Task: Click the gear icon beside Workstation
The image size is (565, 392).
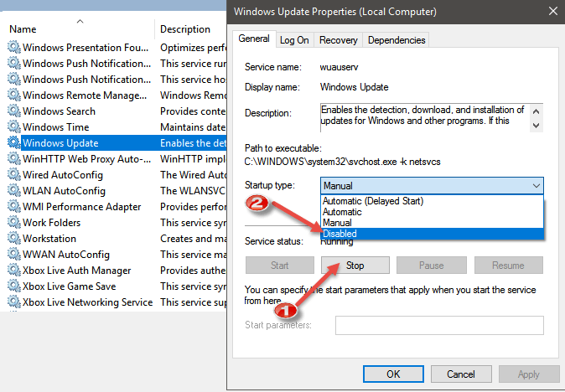Action: point(13,238)
